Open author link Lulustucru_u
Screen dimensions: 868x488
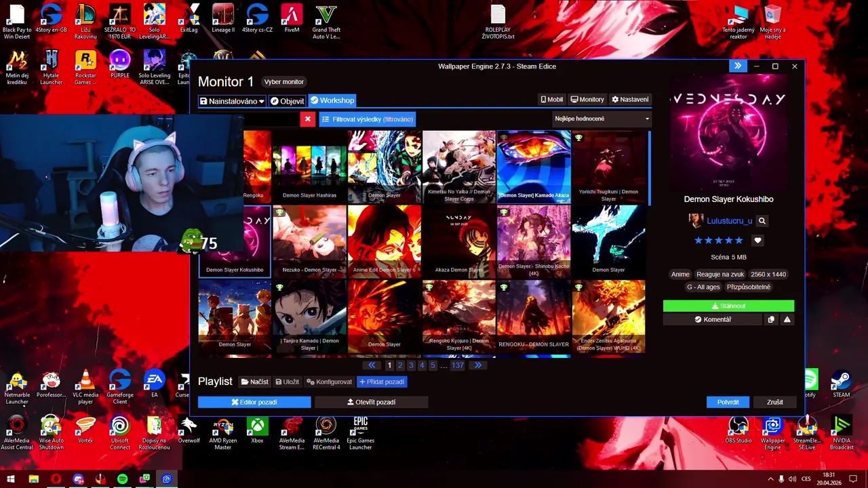click(729, 221)
